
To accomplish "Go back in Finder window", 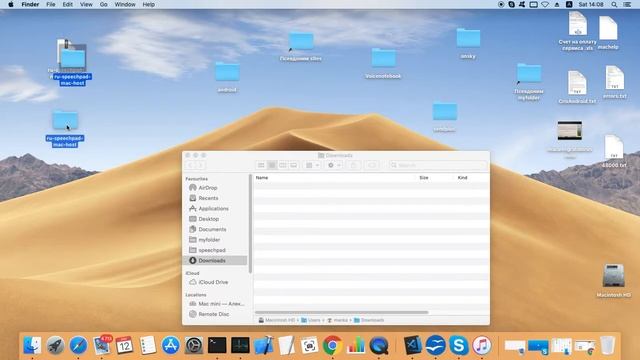I will (190, 165).
